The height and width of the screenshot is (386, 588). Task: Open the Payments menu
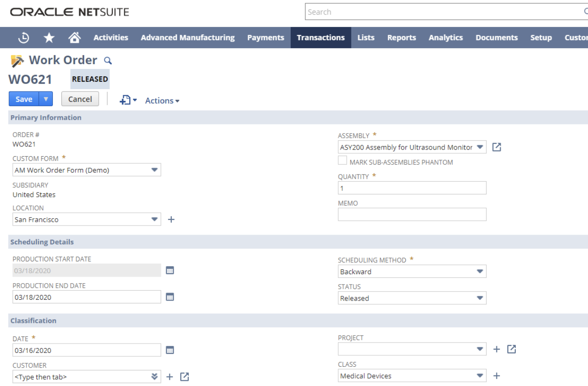coord(266,38)
